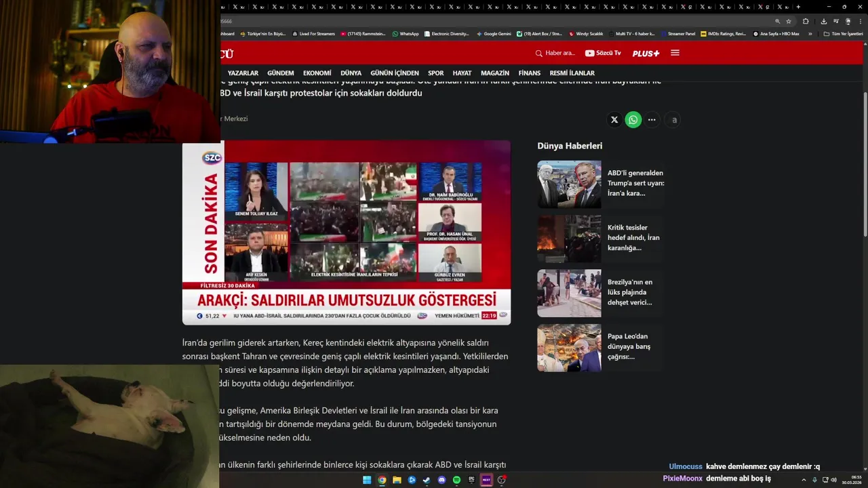Open Spotify from the taskbar
This screenshot has height=488, width=868.
pos(456,480)
